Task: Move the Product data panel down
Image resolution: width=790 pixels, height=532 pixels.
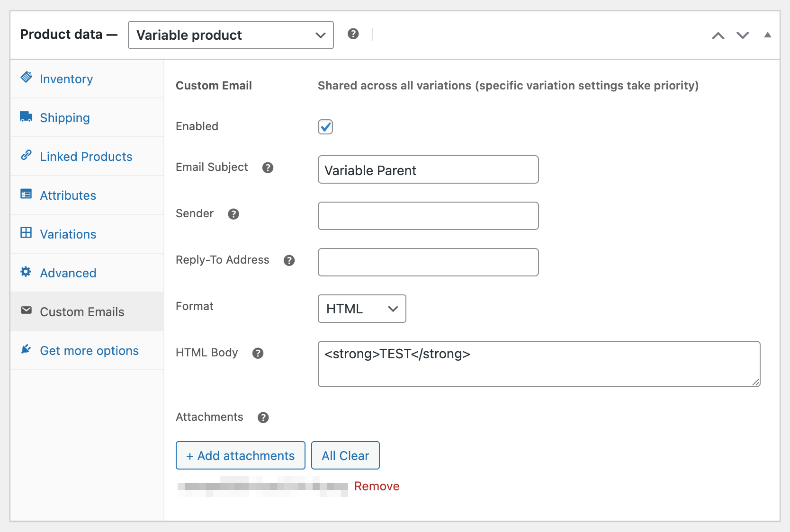Action: pos(742,35)
